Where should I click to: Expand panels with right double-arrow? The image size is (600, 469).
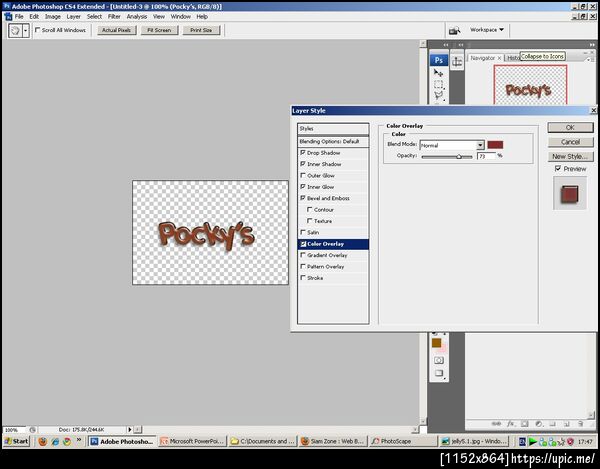(x=592, y=45)
